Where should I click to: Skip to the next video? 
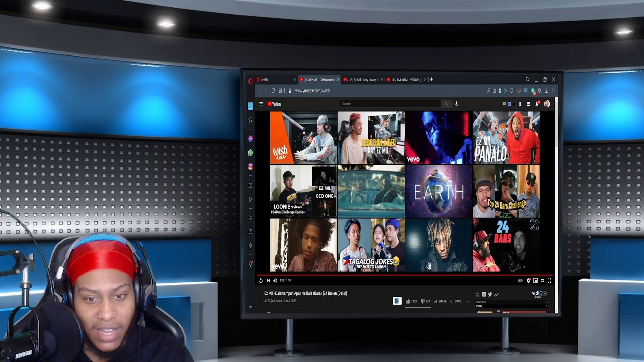pyautogui.click(x=268, y=281)
